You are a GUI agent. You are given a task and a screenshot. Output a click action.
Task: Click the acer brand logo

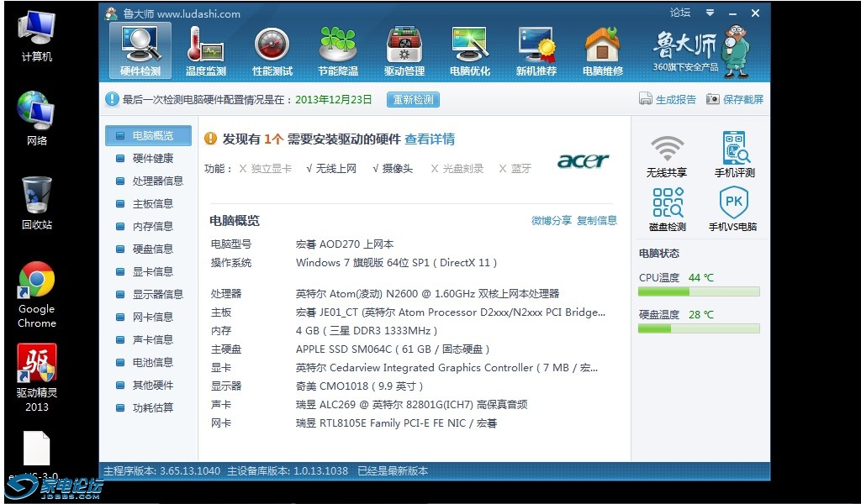pos(584,160)
